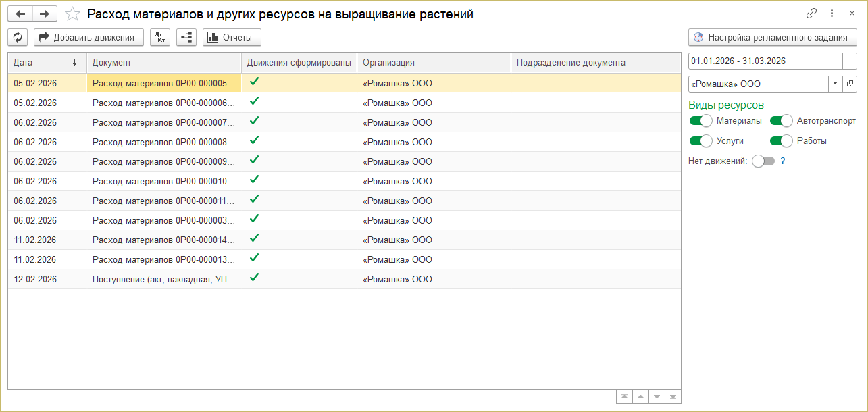Click the refresh list icon

18,37
